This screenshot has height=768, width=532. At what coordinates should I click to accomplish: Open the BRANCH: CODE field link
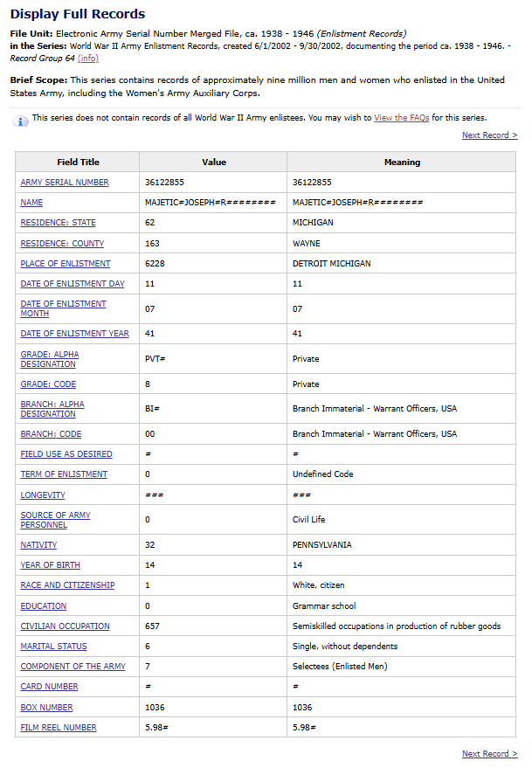[51, 434]
